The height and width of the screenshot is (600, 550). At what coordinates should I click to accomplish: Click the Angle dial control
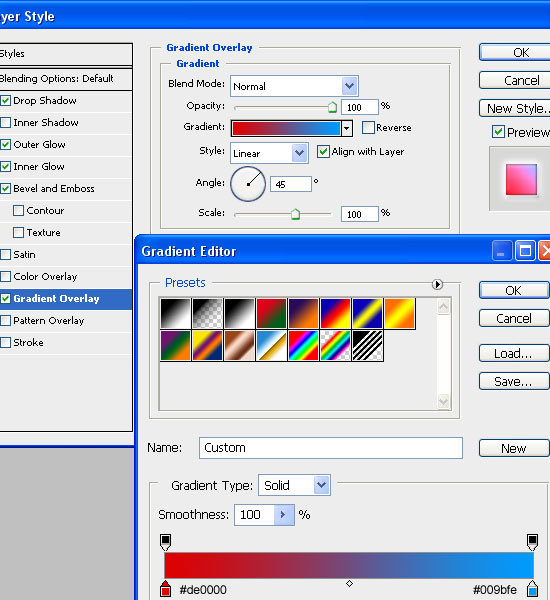point(248,184)
